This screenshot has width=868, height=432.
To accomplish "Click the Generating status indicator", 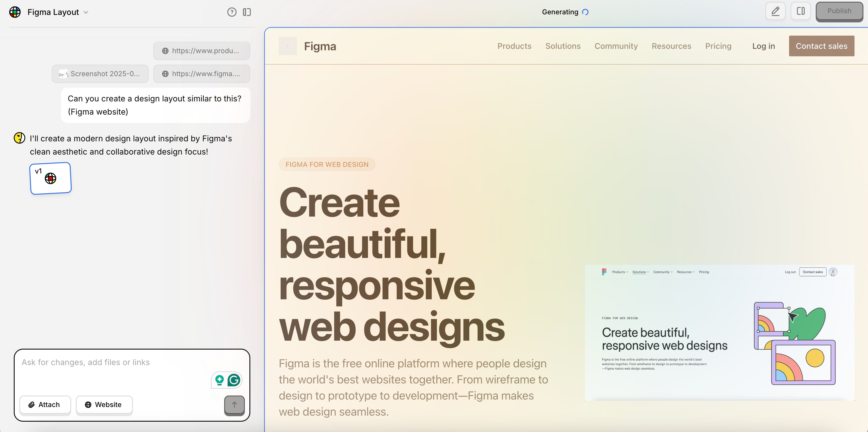I will click(x=565, y=12).
